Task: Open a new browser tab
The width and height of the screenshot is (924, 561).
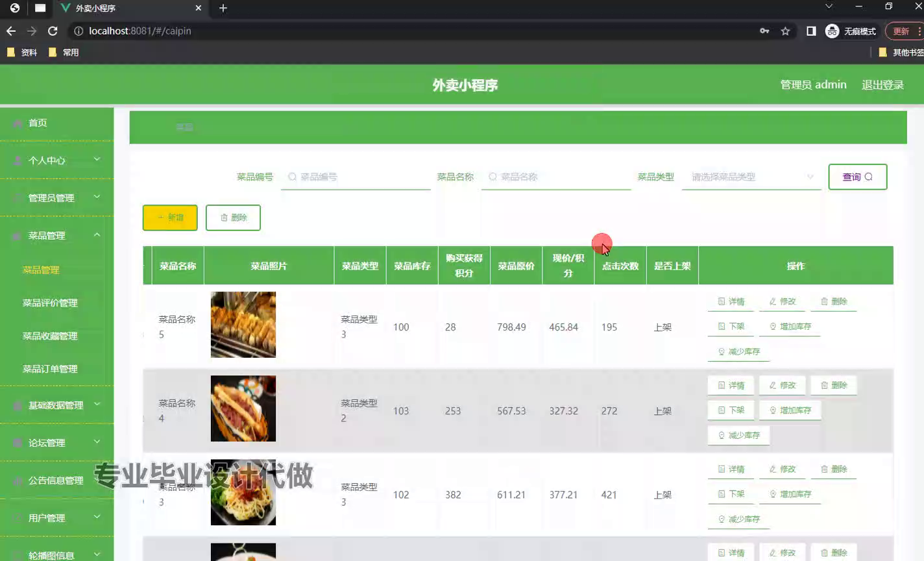Action: (223, 8)
